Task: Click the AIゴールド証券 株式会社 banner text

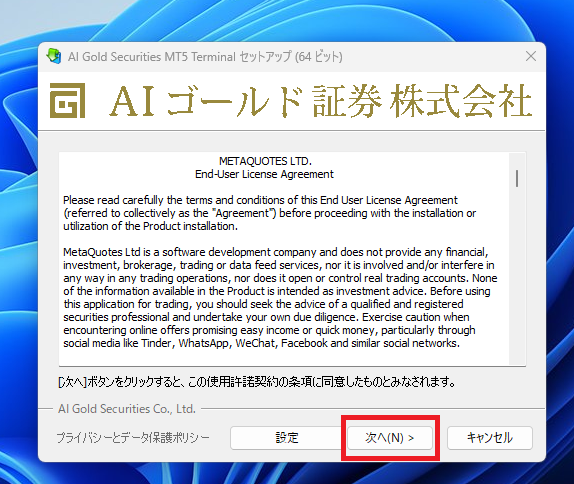Action: click(320, 101)
